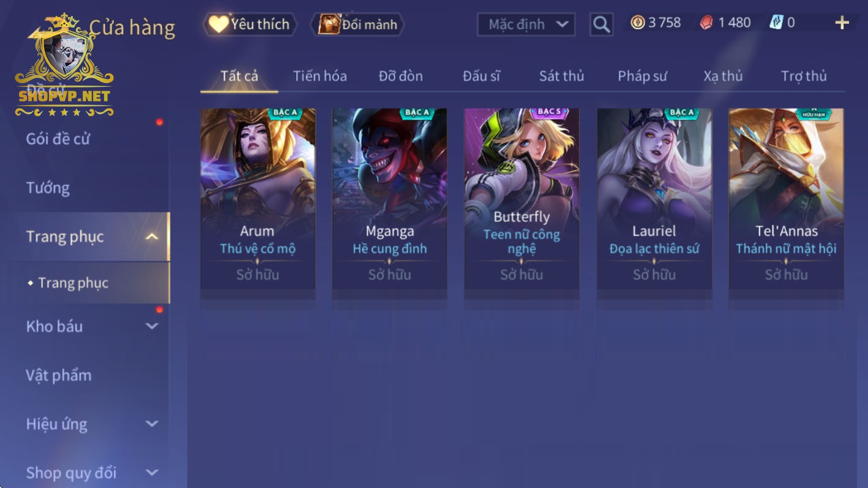Tap the plus icon to add currency
This screenshot has height=488, width=868.
pos(842,23)
